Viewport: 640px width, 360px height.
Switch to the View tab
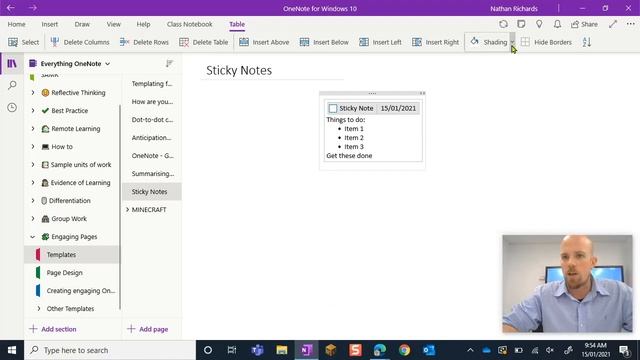click(114, 24)
